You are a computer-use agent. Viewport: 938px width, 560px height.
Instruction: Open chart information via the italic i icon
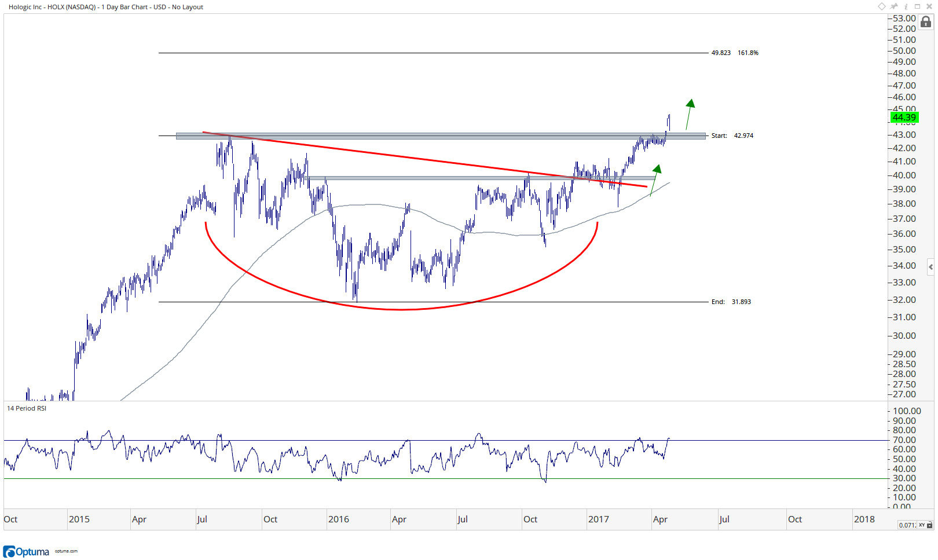(x=906, y=6)
